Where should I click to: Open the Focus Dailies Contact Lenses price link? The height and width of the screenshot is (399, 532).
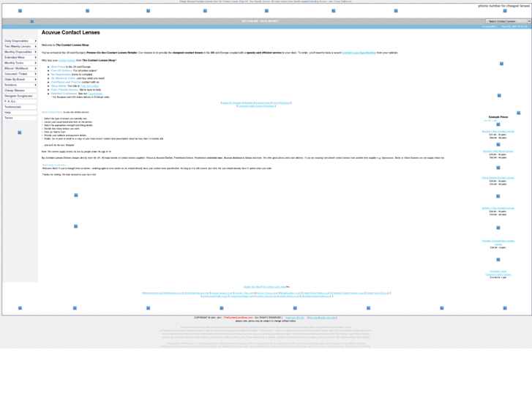click(498, 178)
